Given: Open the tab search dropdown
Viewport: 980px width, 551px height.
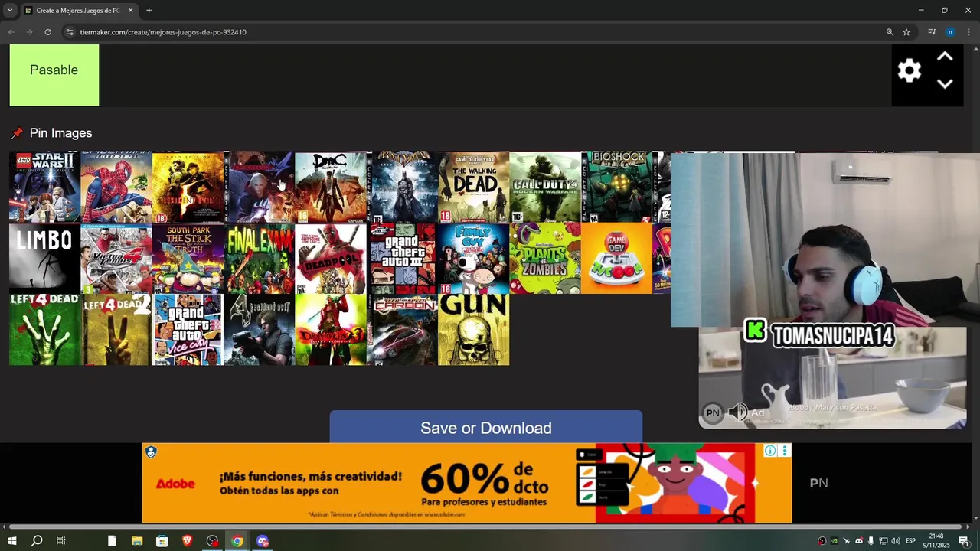Looking at the screenshot, I should [x=10, y=11].
